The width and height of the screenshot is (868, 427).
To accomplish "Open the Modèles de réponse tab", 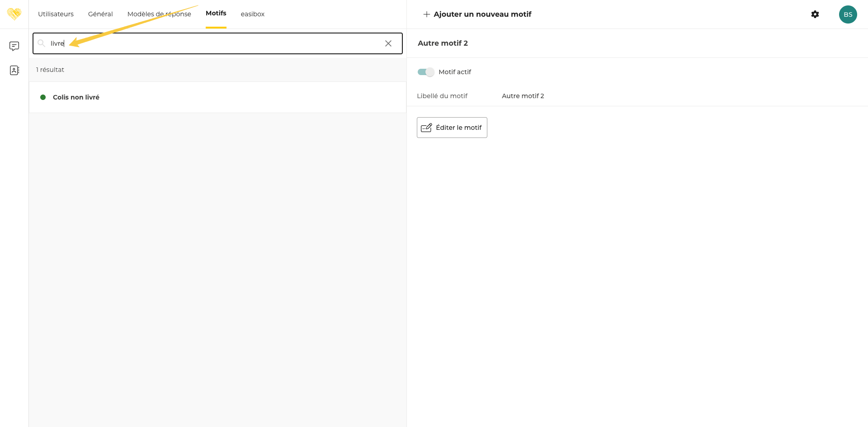I will coord(159,14).
